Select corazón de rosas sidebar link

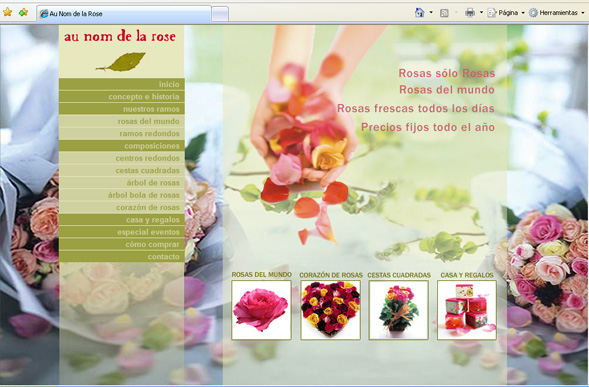[x=122, y=207]
